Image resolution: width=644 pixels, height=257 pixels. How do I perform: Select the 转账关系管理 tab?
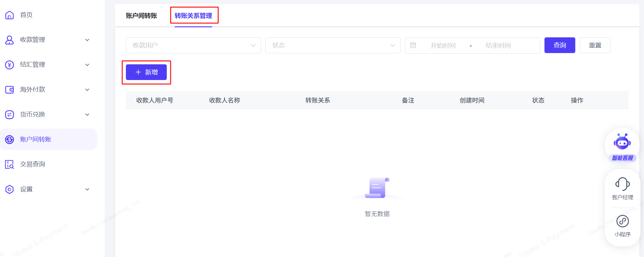tap(193, 16)
